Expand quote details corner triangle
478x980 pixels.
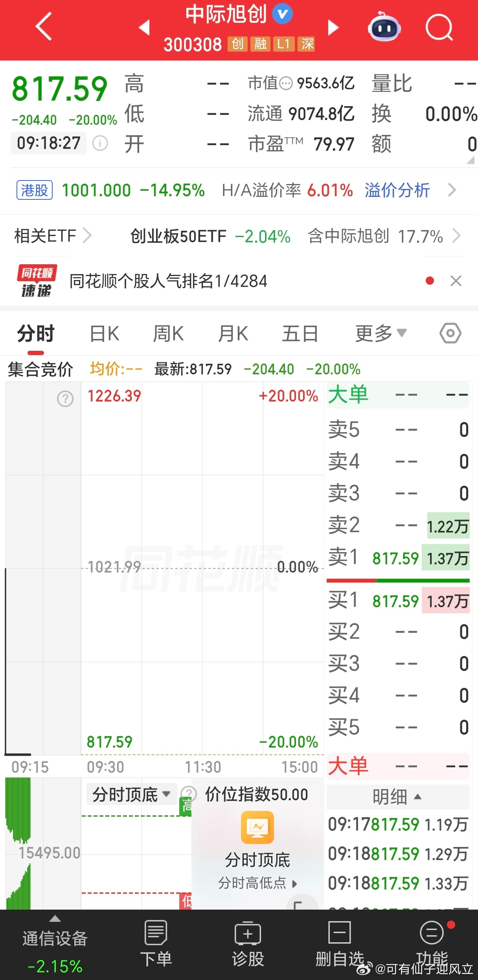[470, 160]
